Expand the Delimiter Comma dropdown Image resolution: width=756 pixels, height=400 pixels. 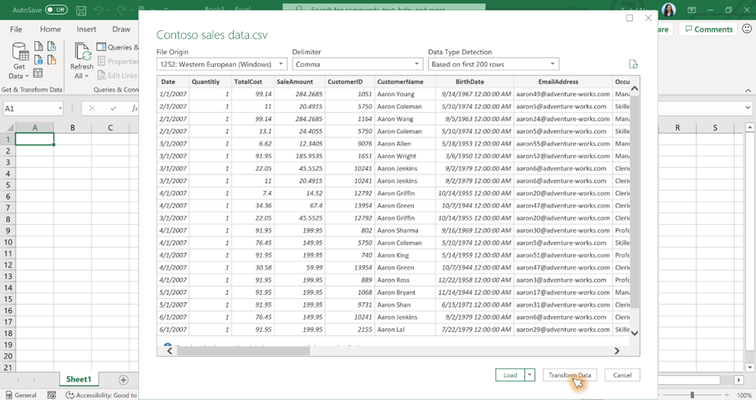click(357, 64)
